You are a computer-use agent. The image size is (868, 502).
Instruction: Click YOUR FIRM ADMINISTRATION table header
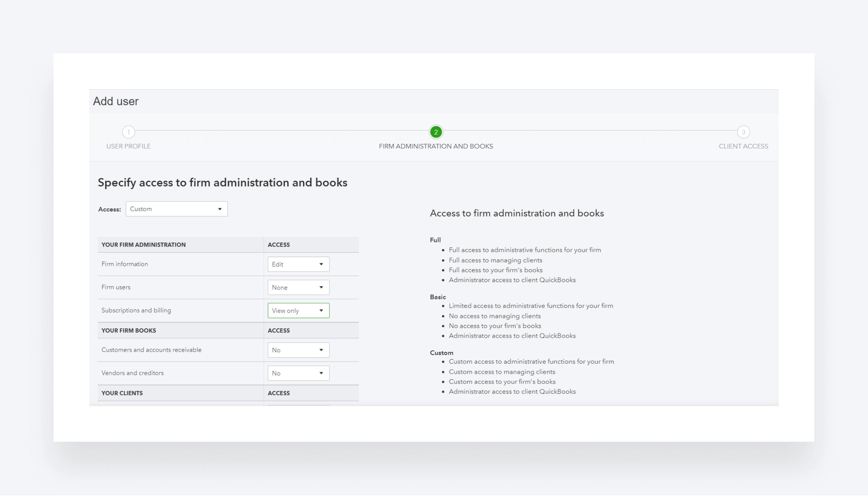coord(144,245)
